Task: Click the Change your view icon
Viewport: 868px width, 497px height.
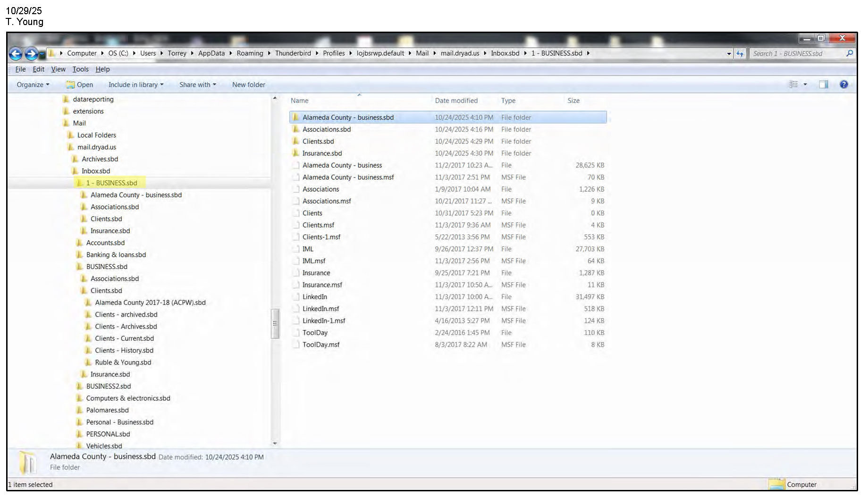Action: point(794,84)
